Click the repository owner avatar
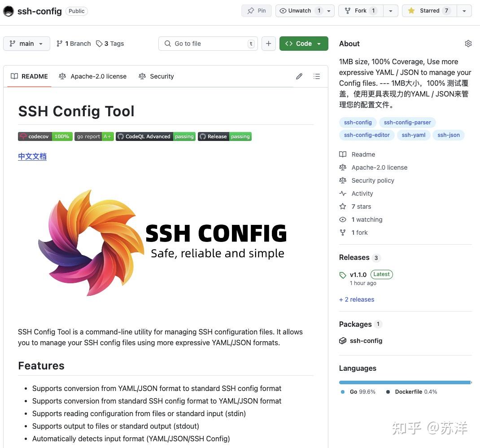This screenshot has height=448, width=480. tap(8, 11)
